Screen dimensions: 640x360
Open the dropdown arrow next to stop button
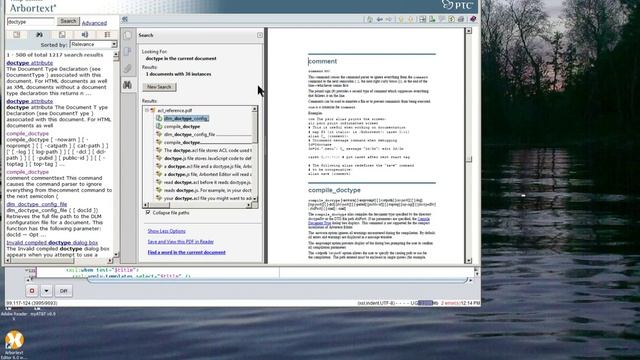[x=47, y=291]
